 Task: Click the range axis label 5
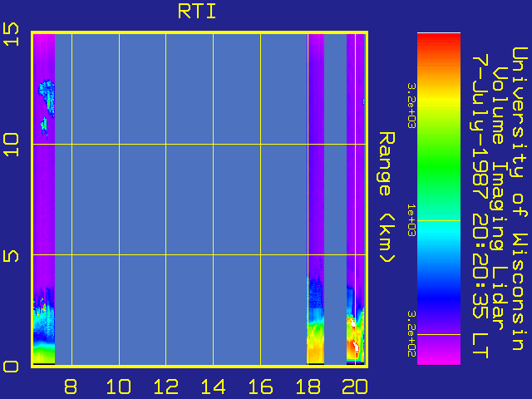[11, 255]
